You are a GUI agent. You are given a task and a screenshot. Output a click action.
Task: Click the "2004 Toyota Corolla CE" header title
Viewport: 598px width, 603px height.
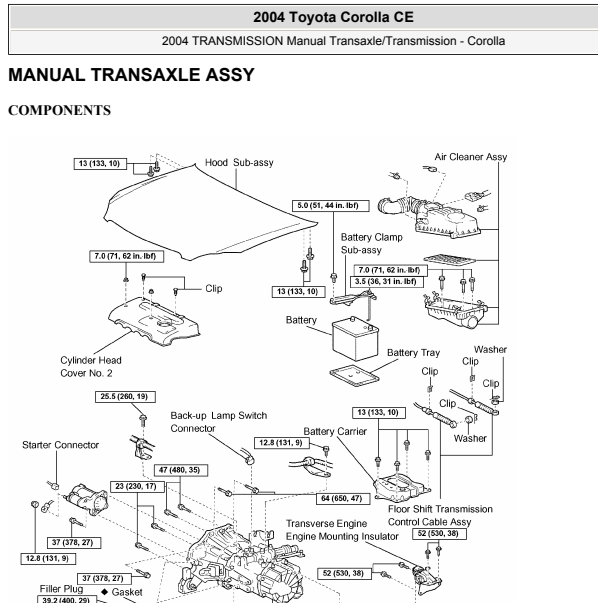point(333,17)
